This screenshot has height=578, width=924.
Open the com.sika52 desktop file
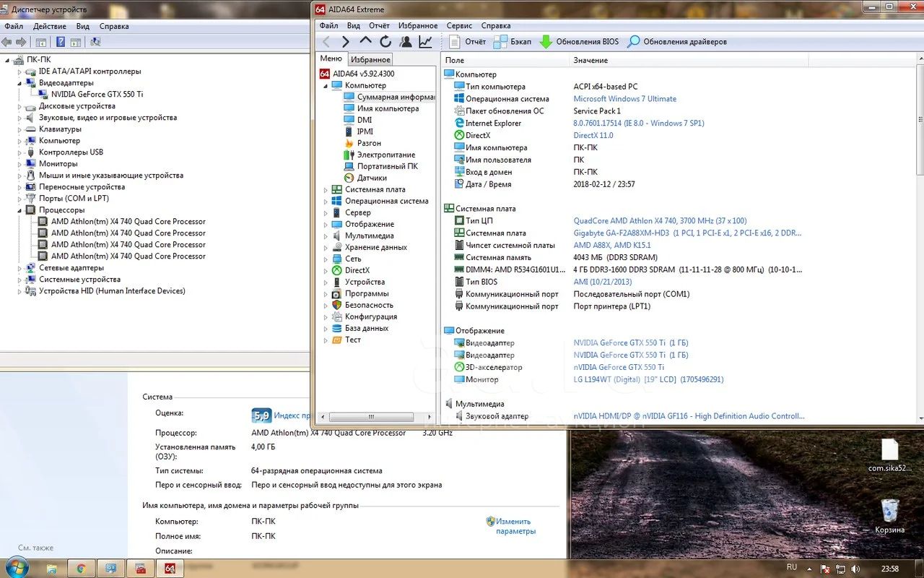pos(890,456)
